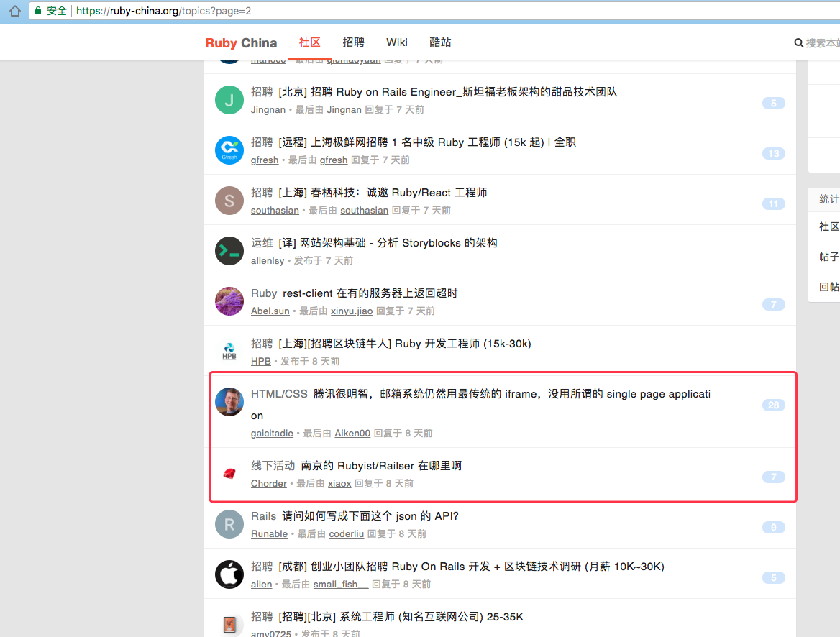
Task: Open Runable's R avatar
Action: click(x=229, y=524)
